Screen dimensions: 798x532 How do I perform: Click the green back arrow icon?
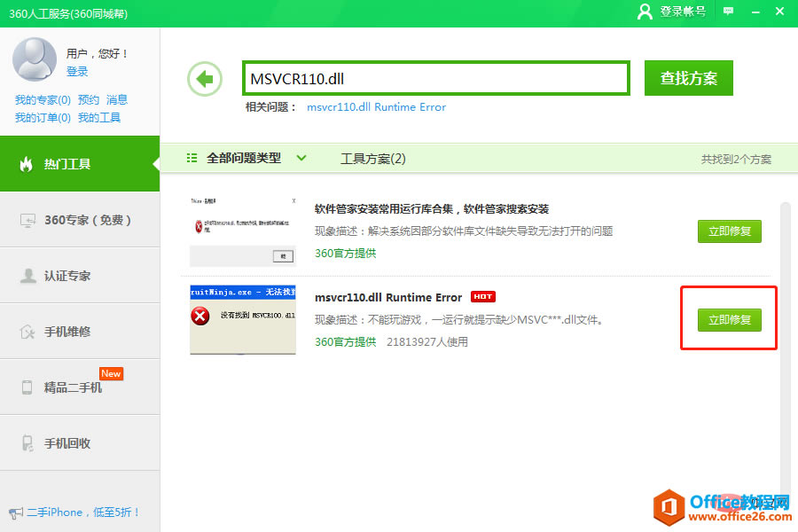(x=205, y=79)
